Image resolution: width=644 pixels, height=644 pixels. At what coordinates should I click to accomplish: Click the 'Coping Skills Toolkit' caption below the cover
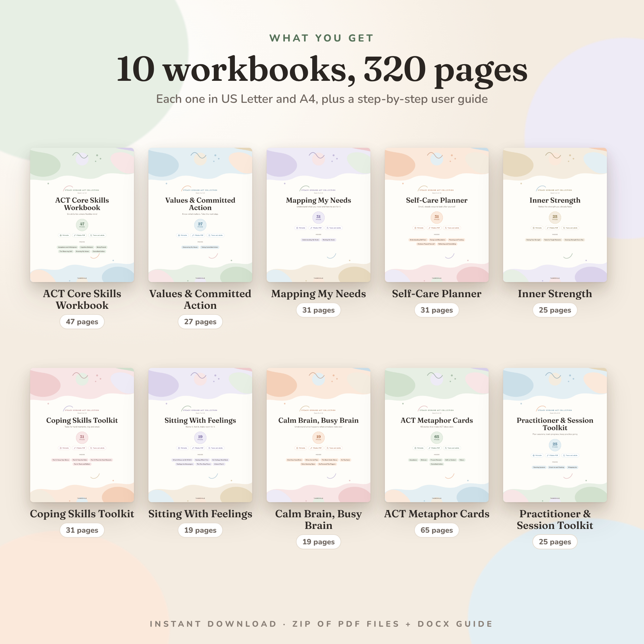82,514
